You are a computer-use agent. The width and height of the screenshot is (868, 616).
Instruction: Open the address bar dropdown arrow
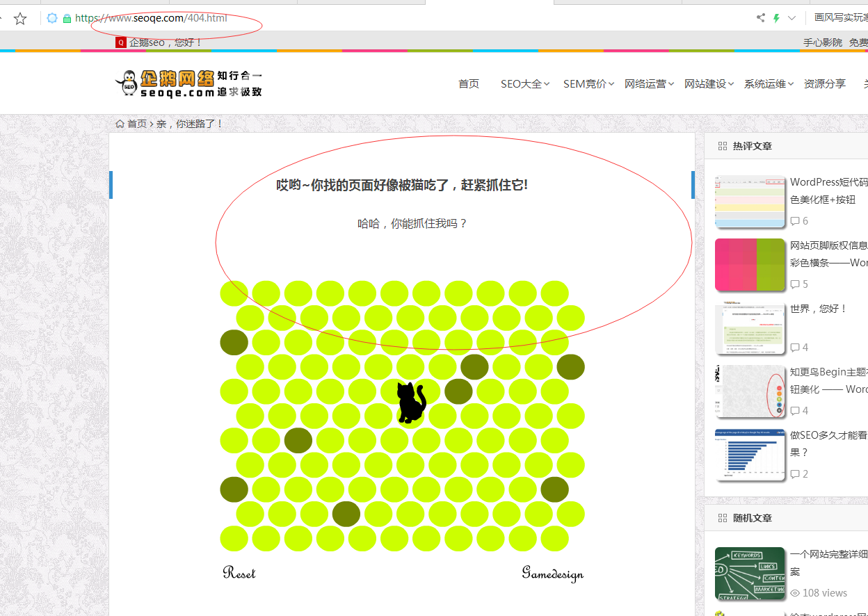791,18
